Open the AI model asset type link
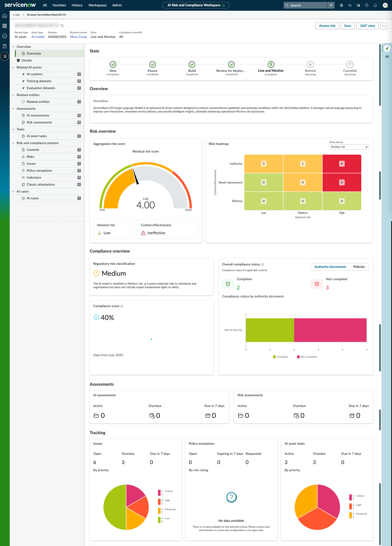 click(x=38, y=37)
